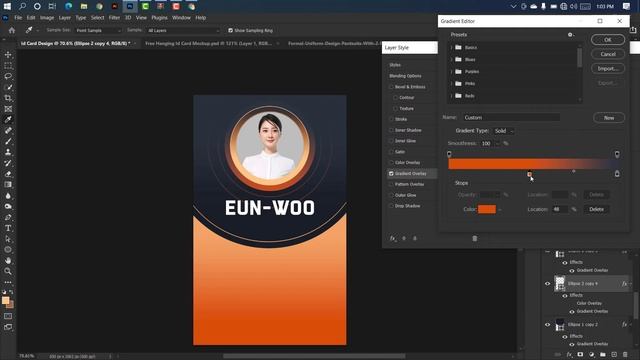Screen dimensions: 640x360
Task: Enable the Bevel & Emboss checkbox
Action: pos(391,87)
